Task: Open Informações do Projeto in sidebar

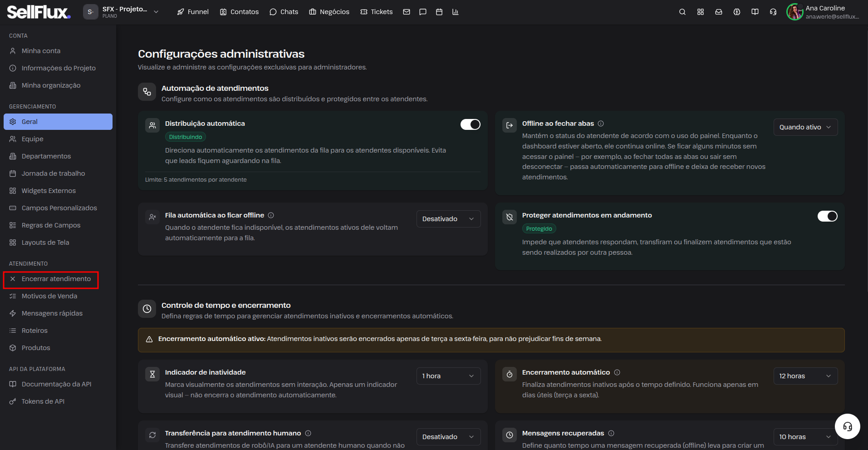Action: (x=58, y=68)
